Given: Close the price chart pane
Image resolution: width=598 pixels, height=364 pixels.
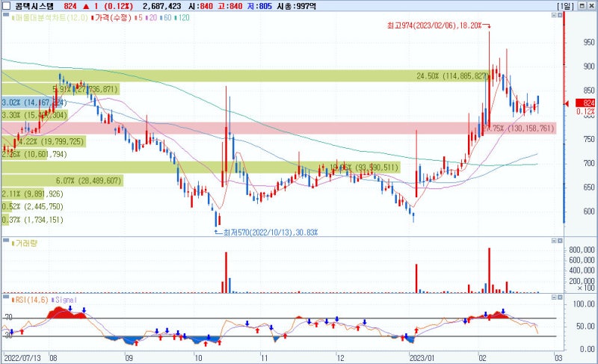Looking at the screenshot, I should [x=560, y=15].
